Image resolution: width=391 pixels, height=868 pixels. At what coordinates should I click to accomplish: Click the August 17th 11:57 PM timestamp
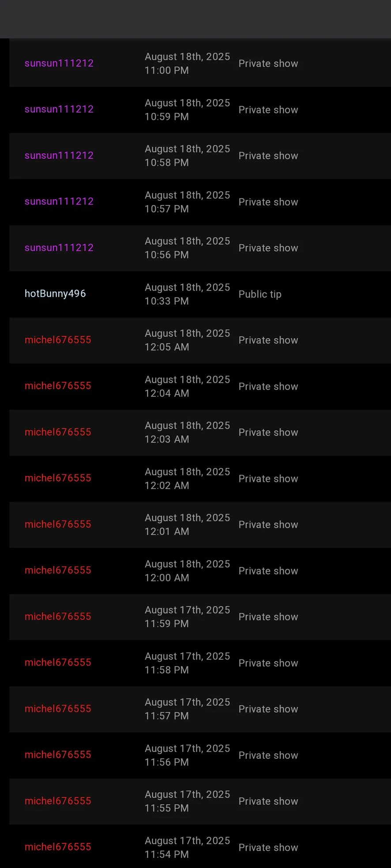pos(187,709)
